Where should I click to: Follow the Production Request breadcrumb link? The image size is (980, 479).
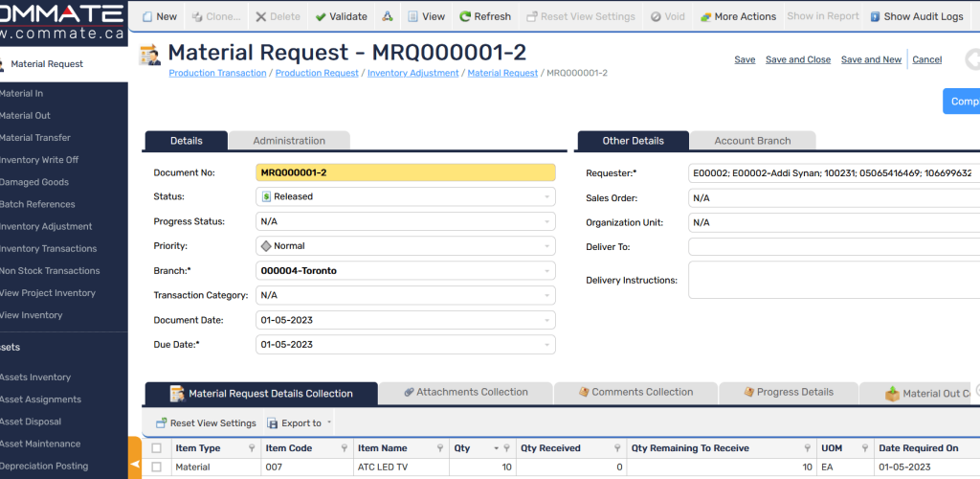[317, 73]
